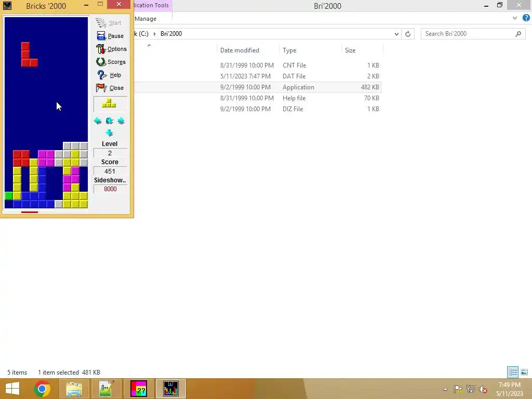Click the Sideshow value 8000
Screen dimensions: 532x399
click(x=110, y=189)
